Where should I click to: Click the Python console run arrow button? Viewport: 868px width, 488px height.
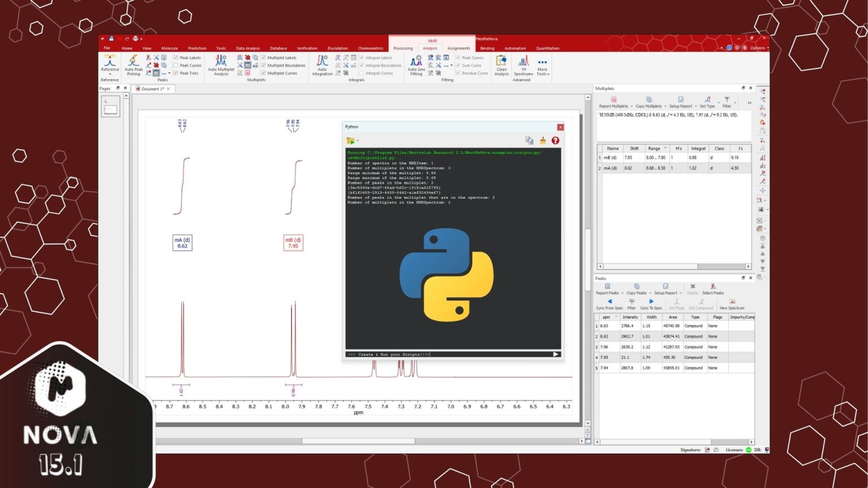[x=555, y=355]
